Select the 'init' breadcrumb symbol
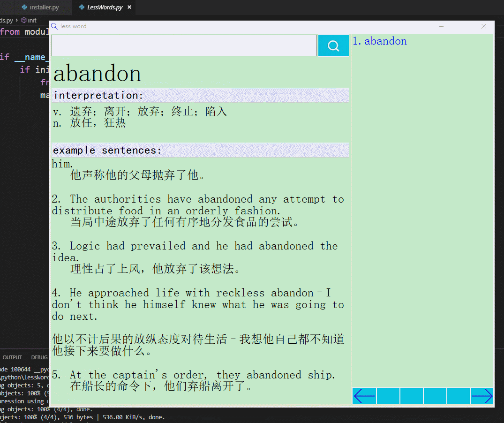The width and height of the screenshot is (504, 423). pos(29,20)
